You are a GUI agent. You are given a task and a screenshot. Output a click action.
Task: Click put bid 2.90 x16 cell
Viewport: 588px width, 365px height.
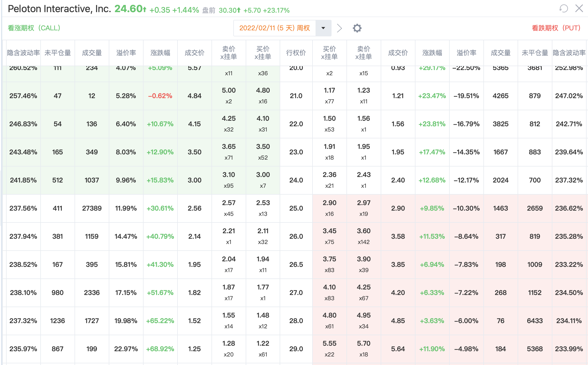click(x=329, y=208)
